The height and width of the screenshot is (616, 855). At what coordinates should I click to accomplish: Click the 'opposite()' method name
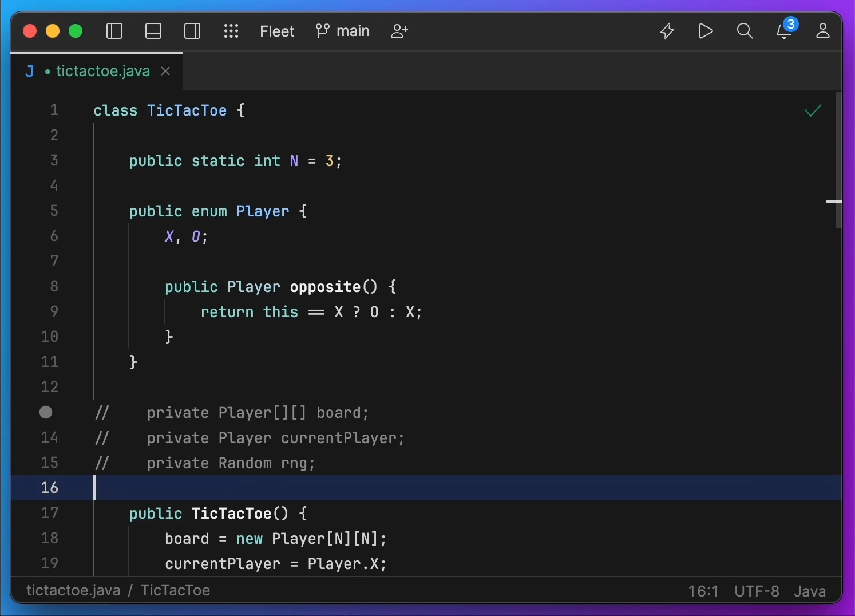pos(334,287)
